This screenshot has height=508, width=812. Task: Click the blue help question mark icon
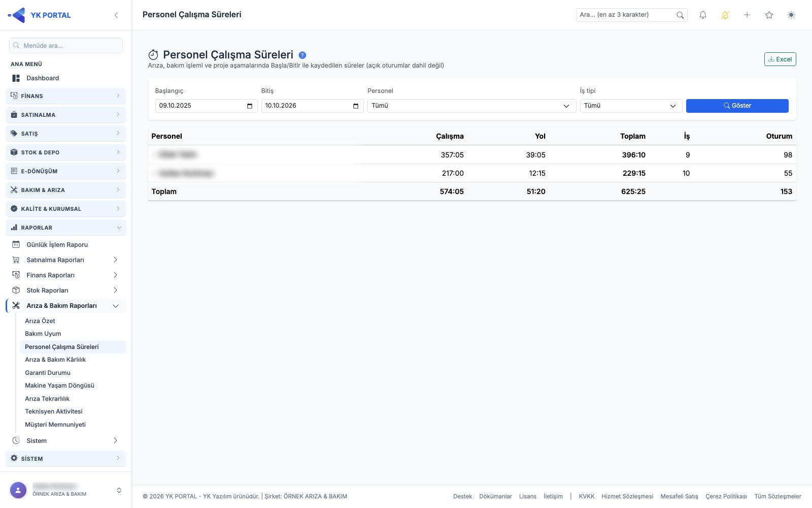pyautogui.click(x=302, y=55)
